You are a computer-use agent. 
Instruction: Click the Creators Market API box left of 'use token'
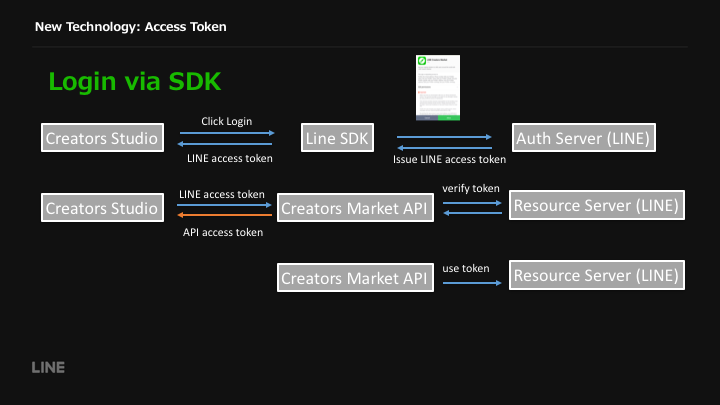pyautogui.click(x=355, y=277)
